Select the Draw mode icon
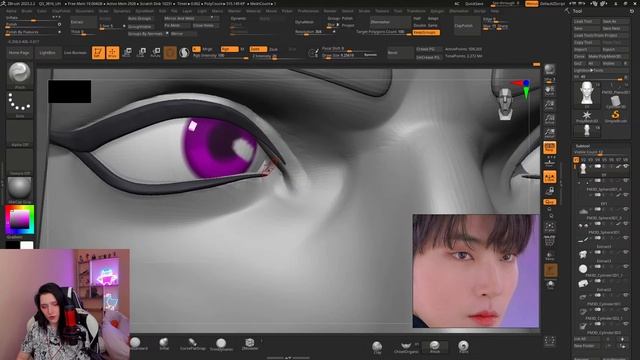The image size is (640, 360). [113, 53]
